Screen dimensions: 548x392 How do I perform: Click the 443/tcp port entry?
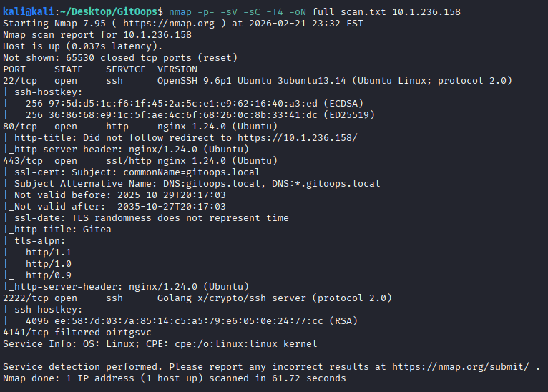point(20,161)
